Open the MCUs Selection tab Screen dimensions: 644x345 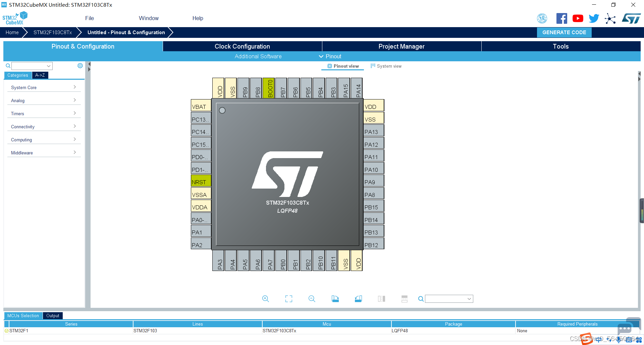point(23,316)
